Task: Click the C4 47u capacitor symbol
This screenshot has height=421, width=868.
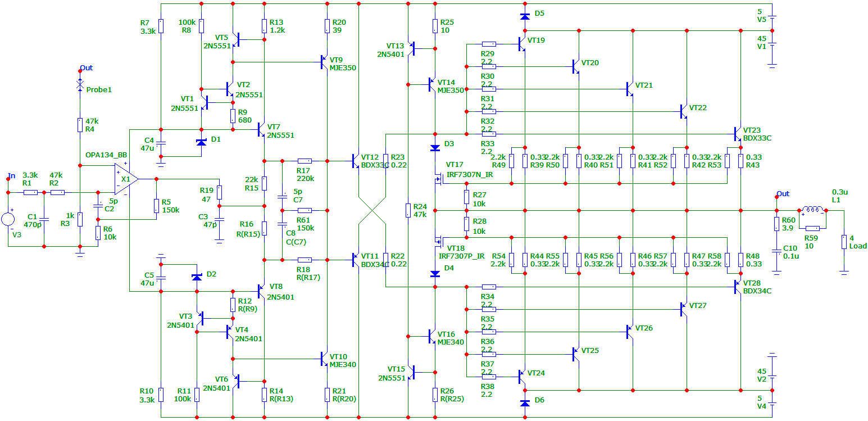Action: tap(161, 143)
